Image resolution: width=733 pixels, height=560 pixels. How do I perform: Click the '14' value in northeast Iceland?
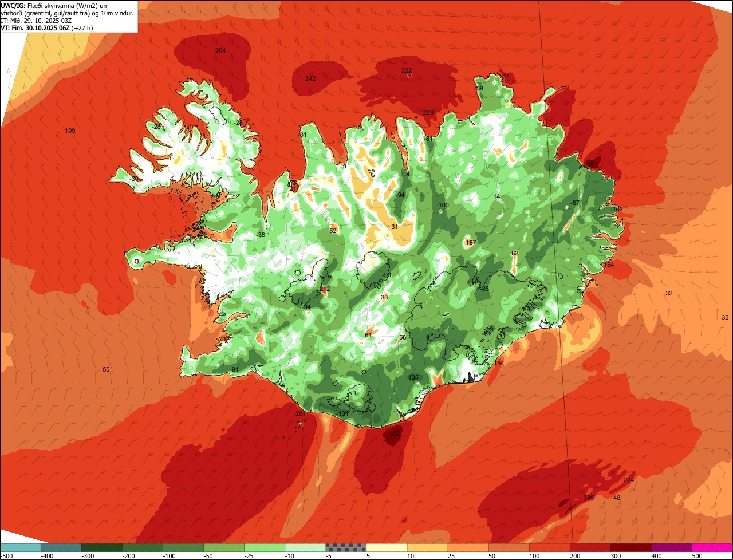[497, 196]
